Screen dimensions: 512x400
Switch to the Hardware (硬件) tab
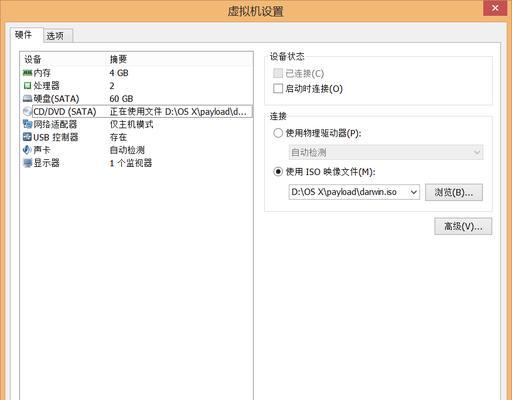(26, 35)
